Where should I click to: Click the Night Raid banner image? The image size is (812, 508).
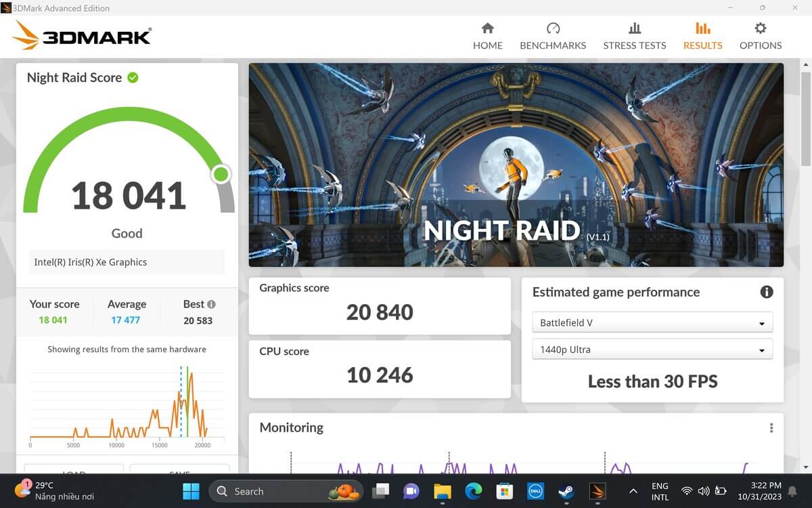coord(516,165)
